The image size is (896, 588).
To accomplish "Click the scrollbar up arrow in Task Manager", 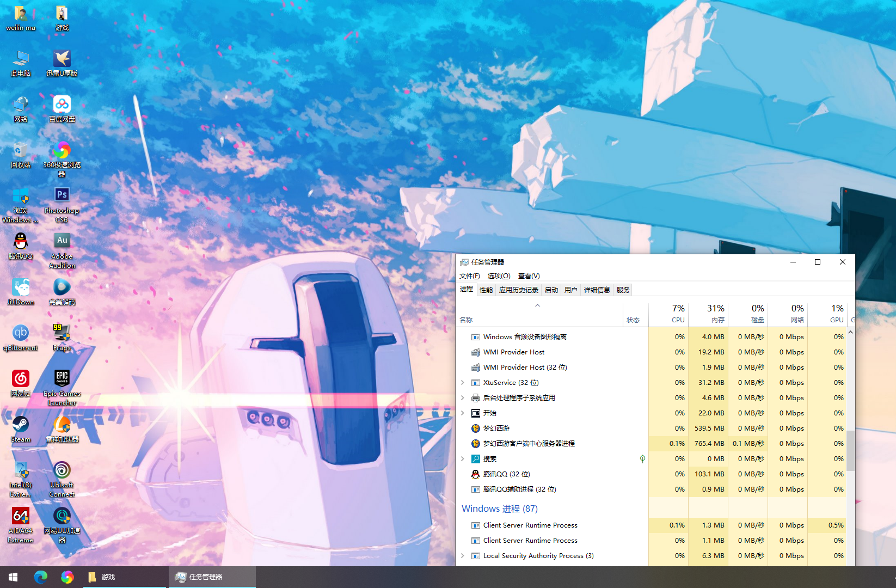I will pos(850,332).
